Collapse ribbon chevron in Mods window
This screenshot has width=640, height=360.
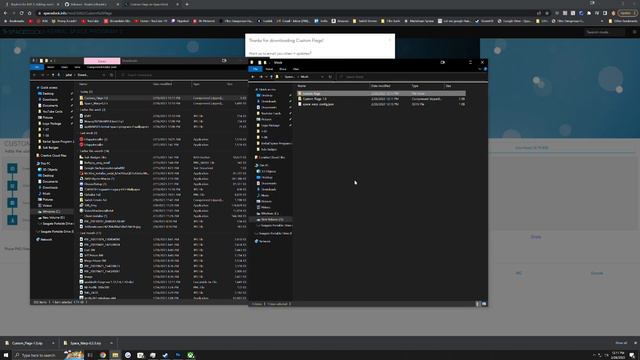point(480,69)
